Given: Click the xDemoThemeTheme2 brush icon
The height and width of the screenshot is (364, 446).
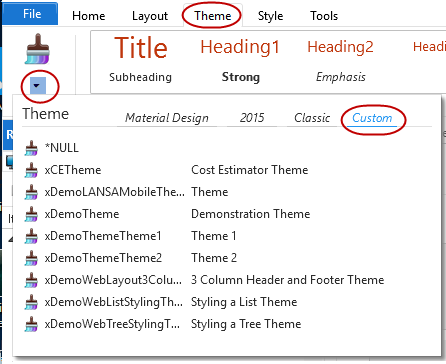Looking at the screenshot, I should tap(31, 258).
